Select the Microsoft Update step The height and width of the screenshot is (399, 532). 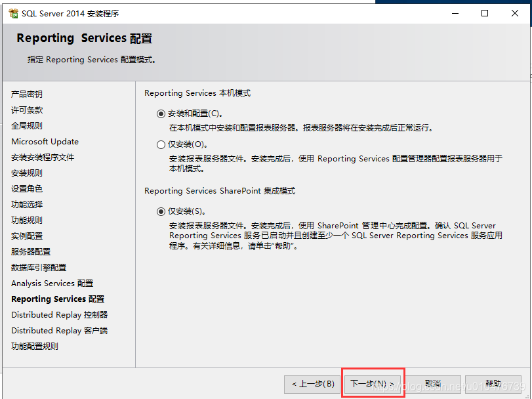pyautogui.click(x=45, y=142)
